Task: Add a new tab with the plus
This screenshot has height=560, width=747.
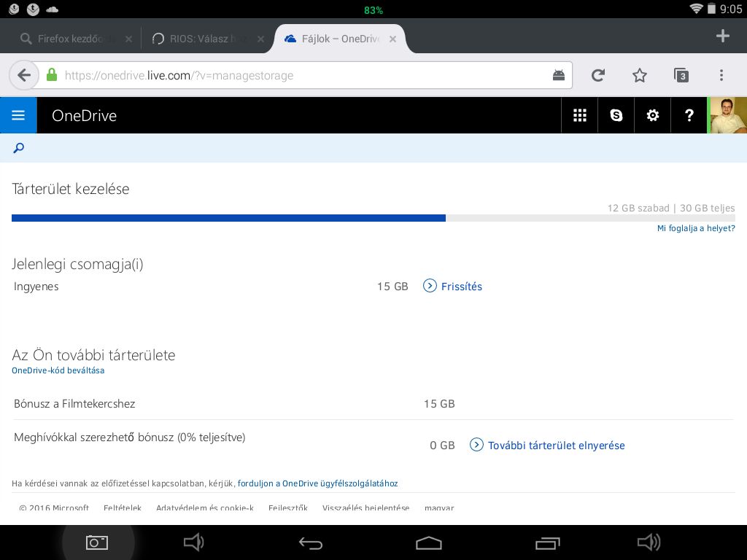Action: (x=722, y=36)
